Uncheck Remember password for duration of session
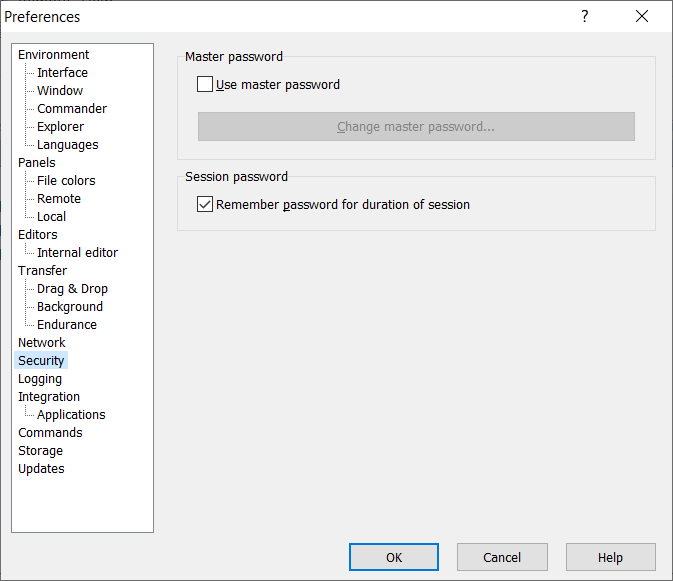673x581 pixels. 206,205
